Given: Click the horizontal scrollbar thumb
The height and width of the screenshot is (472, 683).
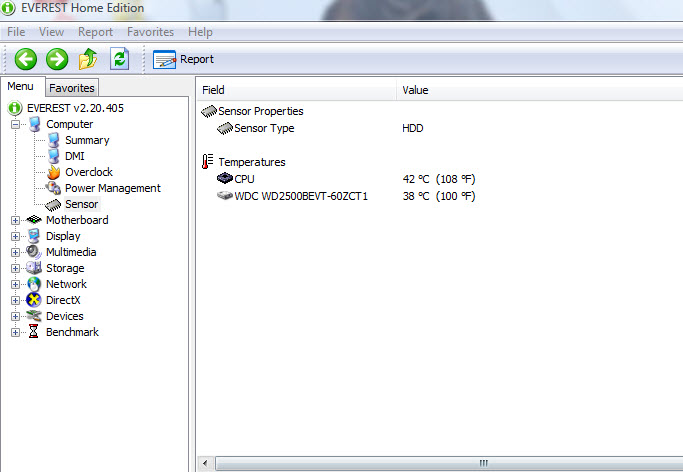Looking at the screenshot, I should pyautogui.click(x=449, y=463).
